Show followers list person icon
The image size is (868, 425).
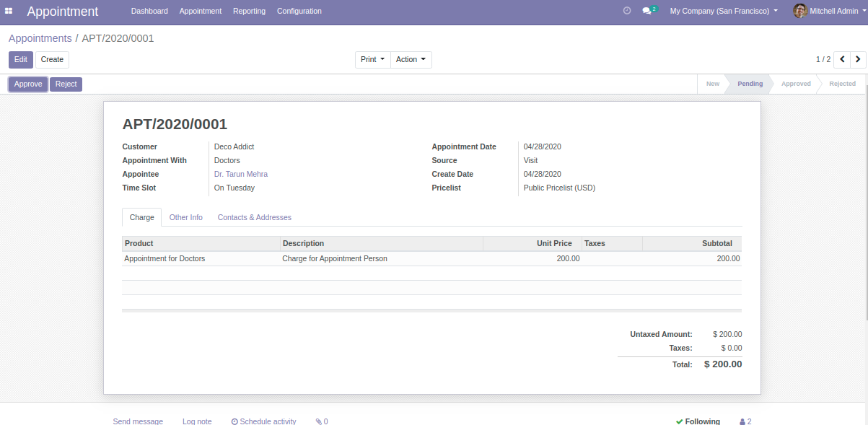point(742,421)
